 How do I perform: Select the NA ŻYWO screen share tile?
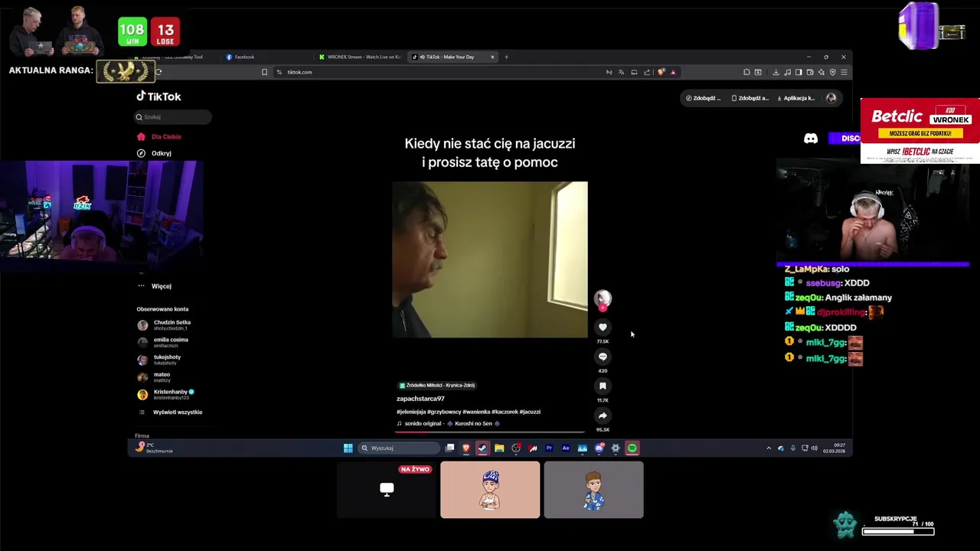387,489
